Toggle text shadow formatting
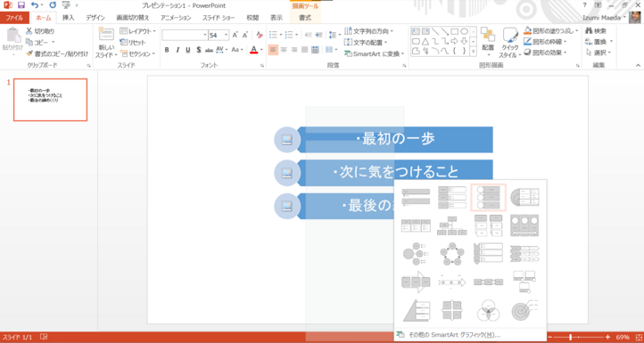Image resolution: width=644 pixels, height=343 pixels. pos(199,50)
